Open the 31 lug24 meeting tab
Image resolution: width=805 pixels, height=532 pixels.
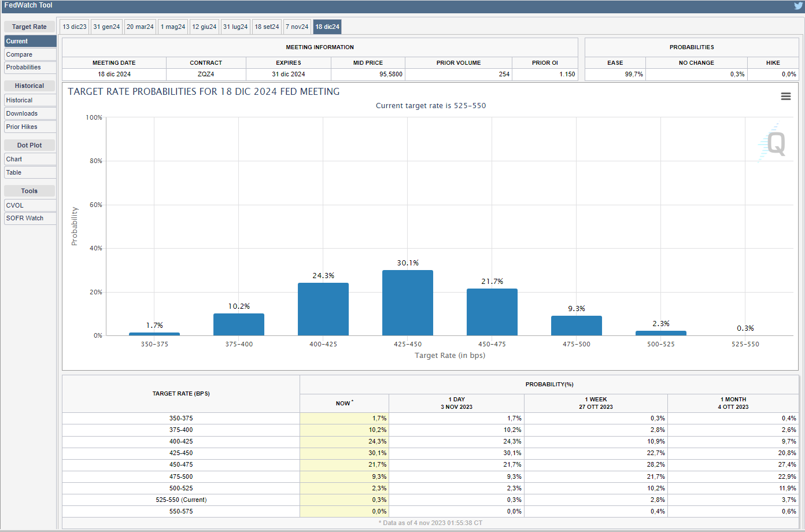(x=235, y=27)
